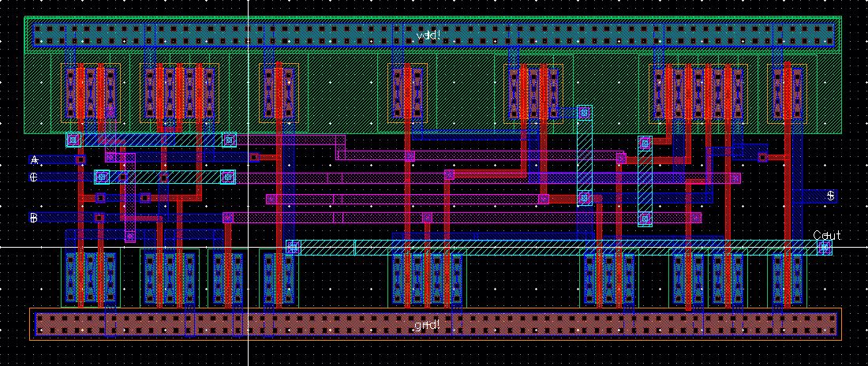The height and width of the screenshot is (366, 868).
Task: Click the input pin label "B"
Action: 34,218
